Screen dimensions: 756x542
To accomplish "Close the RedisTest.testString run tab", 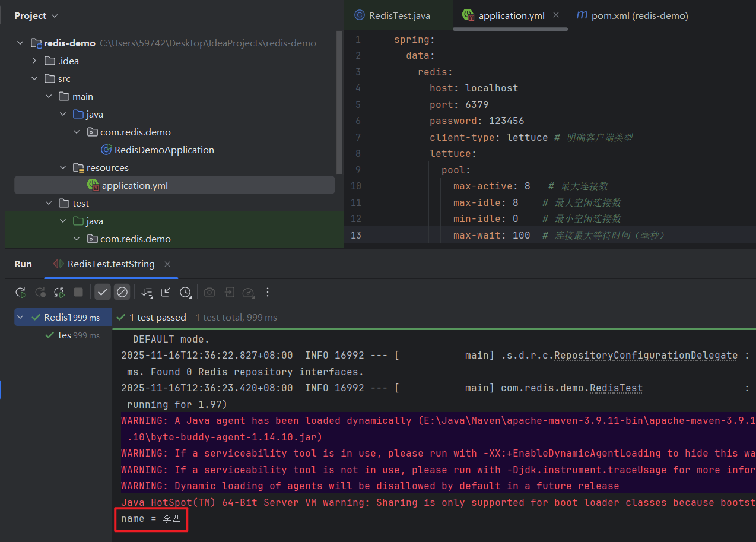I will click(167, 264).
